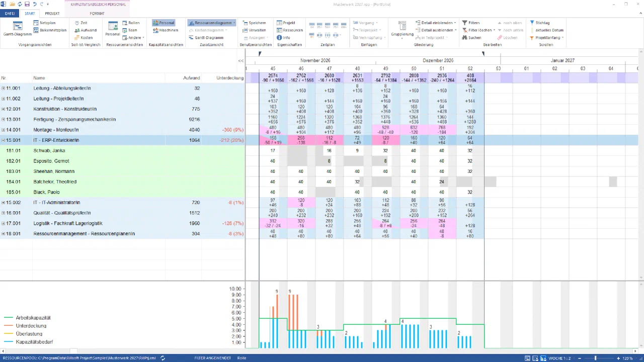Click the refresh icon in status bar
This screenshot has height=362, width=644.
pyautogui.click(x=163, y=358)
